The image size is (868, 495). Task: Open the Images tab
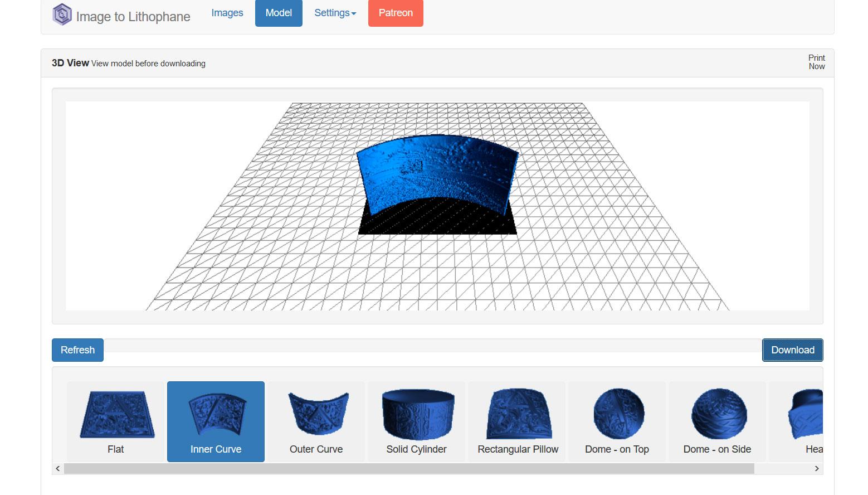227,13
